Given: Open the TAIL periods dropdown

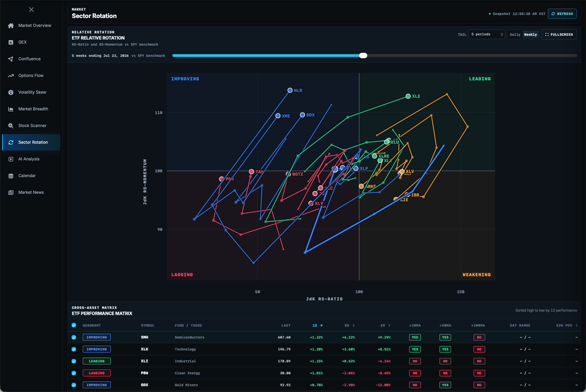Looking at the screenshot, I should click(487, 34).
